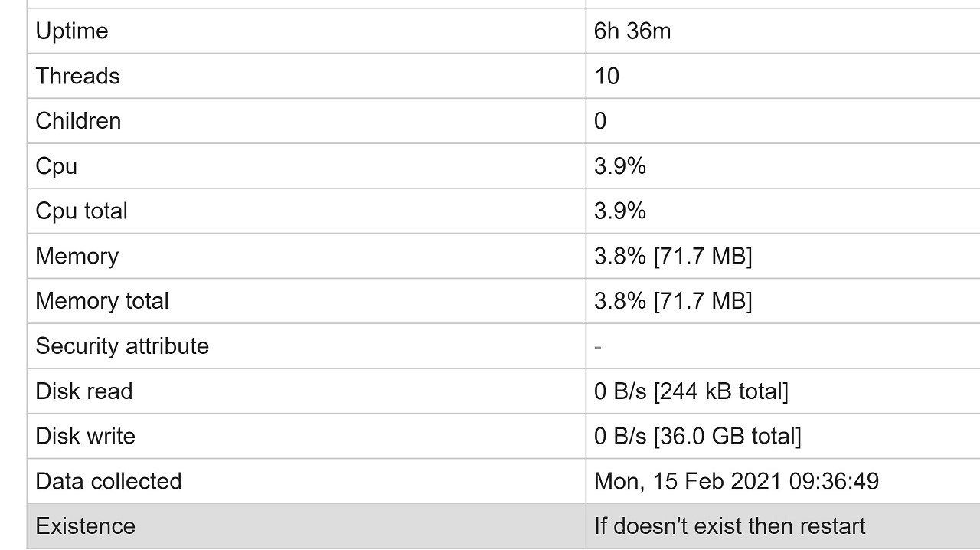Click the Disk read label
This screenshot has width=980, height=550.
coord(84,391)
